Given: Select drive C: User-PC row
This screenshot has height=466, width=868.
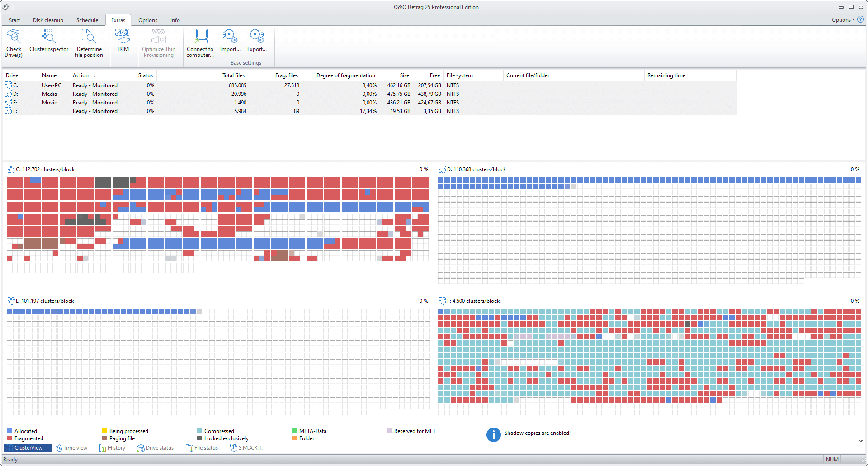Looking at the screenshot, I should [52, 85].
